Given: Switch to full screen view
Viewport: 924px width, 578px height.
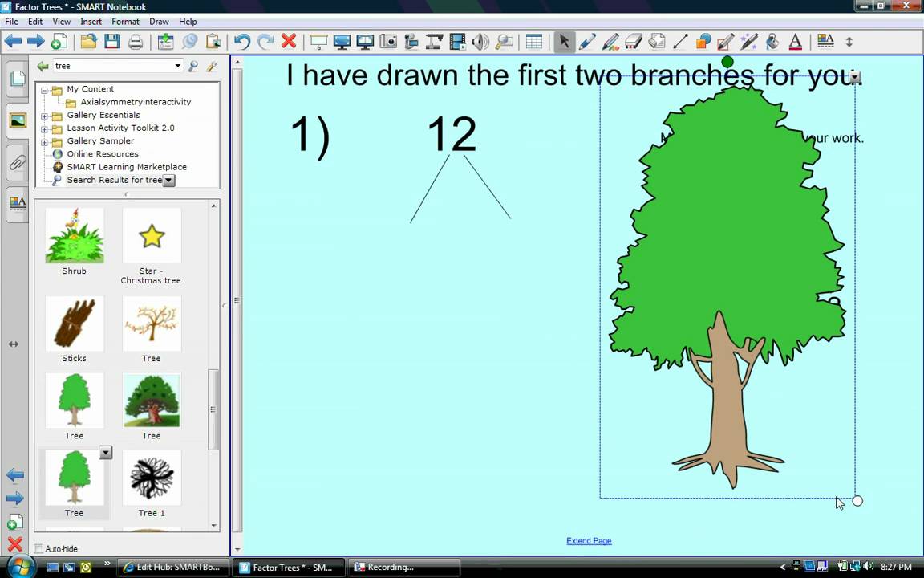Looking at the screenshot, I should [x=342, y=41].
